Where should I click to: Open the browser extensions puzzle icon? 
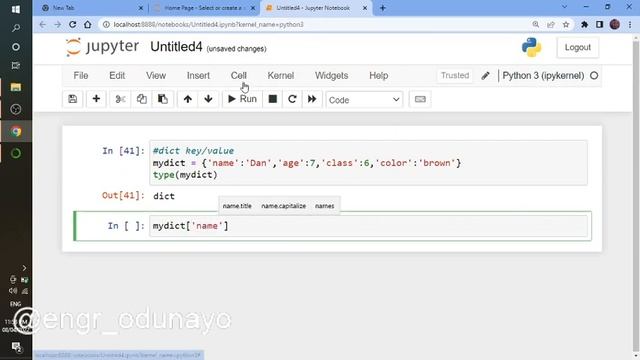584,24
